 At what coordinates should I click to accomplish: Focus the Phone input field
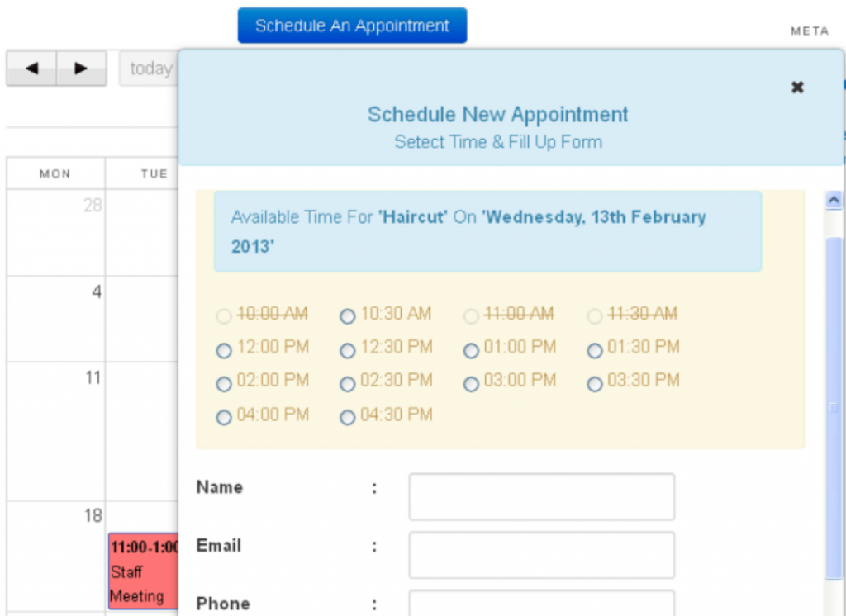pos(542,603)
